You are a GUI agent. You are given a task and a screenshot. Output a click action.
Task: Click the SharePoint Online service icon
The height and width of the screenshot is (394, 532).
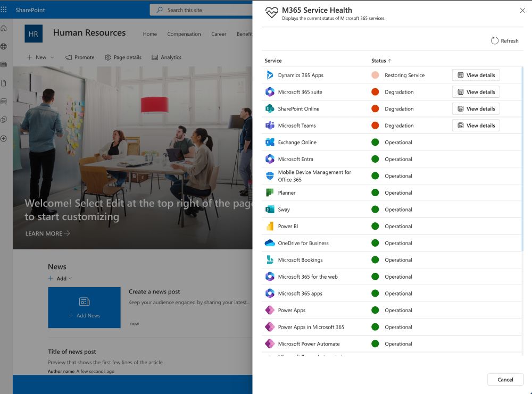click(270, 108)
